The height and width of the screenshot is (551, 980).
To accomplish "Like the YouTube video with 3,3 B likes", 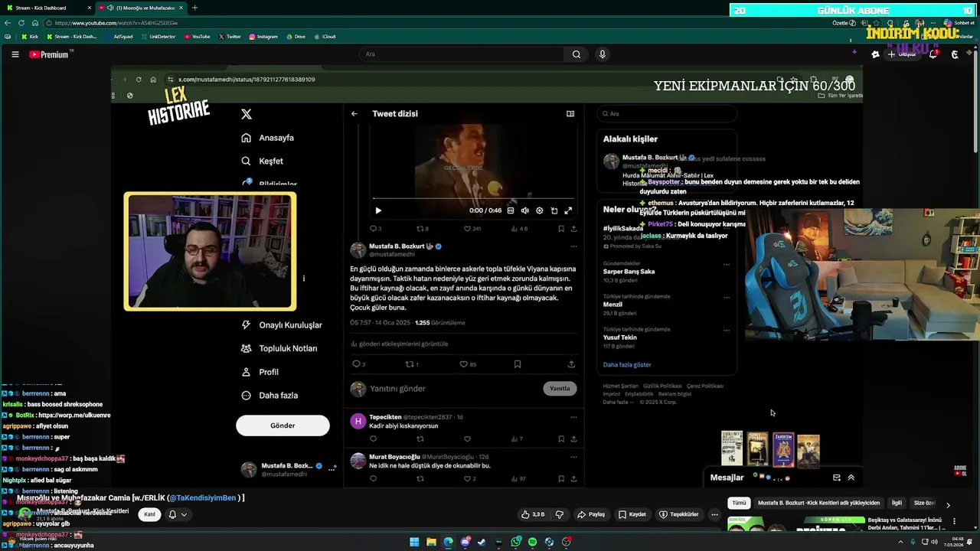I will pos(533,514).
